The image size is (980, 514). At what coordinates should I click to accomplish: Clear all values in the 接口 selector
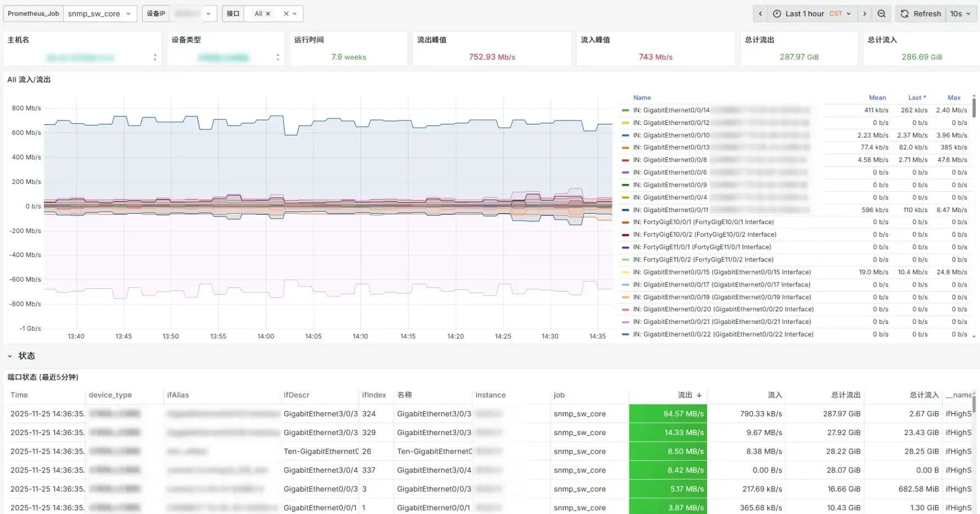(x=286, y=14)
